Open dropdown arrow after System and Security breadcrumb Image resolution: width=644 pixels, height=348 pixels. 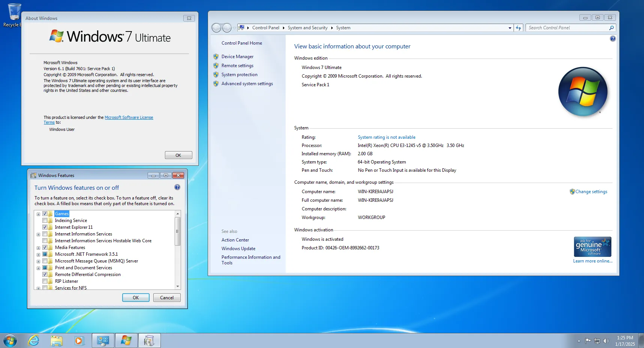click(332, 28)
